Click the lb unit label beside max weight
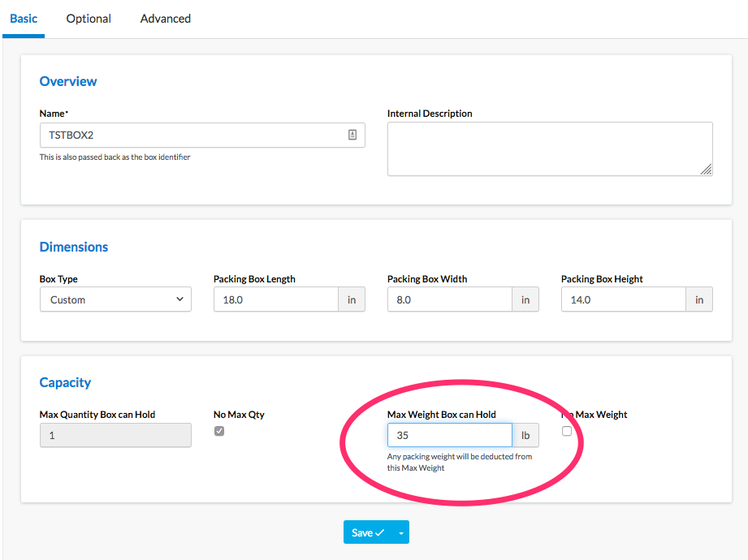The image size is (748, 560). (x=525, y=435)
